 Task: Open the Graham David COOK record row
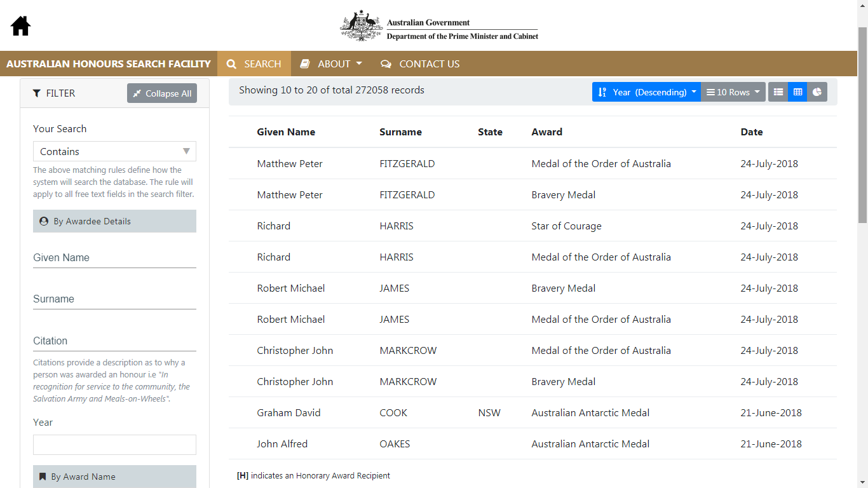tap(532, 413)
